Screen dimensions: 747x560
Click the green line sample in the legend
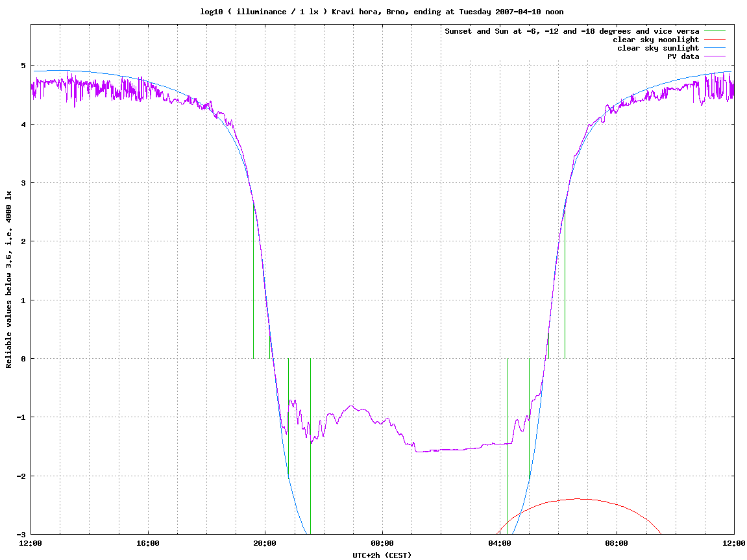pyautogui.click(x=715, y=31)
